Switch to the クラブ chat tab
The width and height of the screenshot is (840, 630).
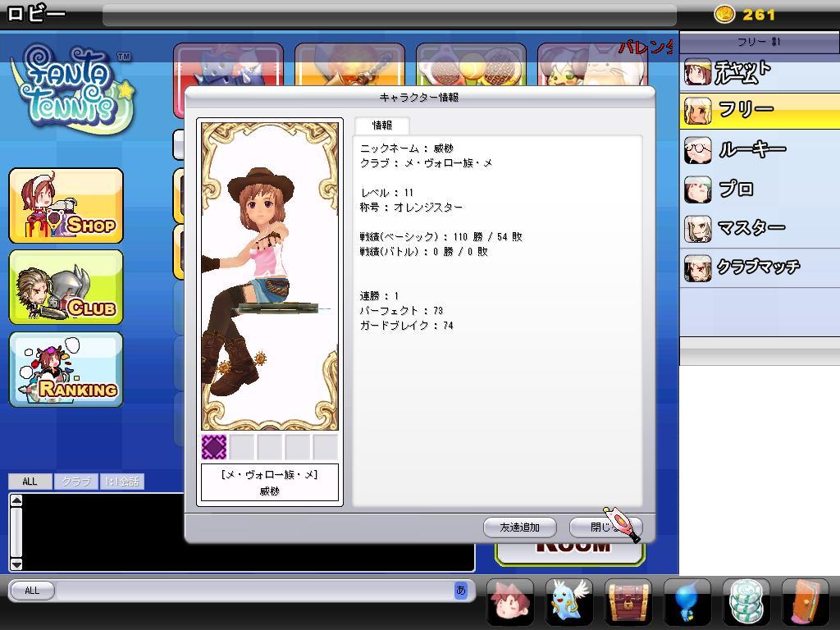tap(76, 482)
